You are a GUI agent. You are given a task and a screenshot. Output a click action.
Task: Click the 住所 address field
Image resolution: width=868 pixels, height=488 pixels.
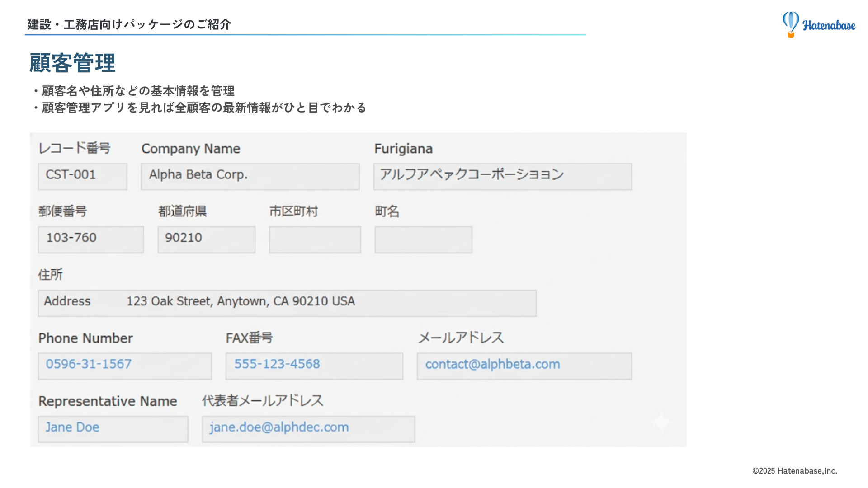click(x=287, y=303)
